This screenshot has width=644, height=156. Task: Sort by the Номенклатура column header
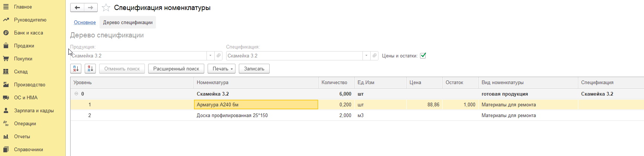(x=256, y=83)
